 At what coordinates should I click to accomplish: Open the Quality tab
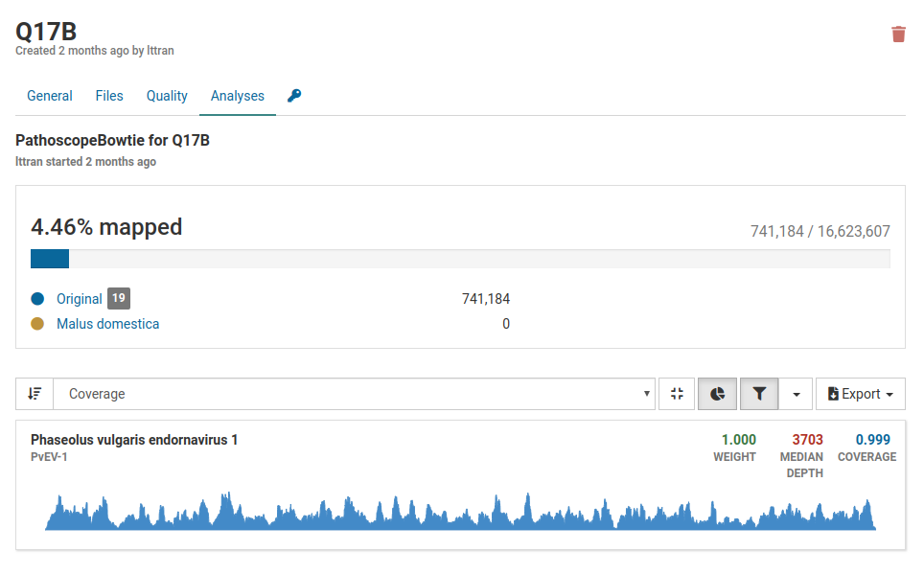[x=167, y=96]
